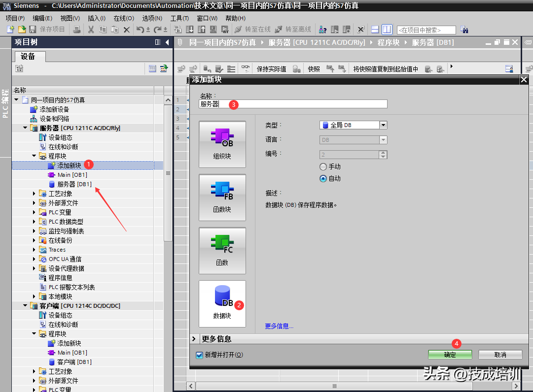Click 将快照值复制到起始值中 toolbar button

(x=386, y=69)
